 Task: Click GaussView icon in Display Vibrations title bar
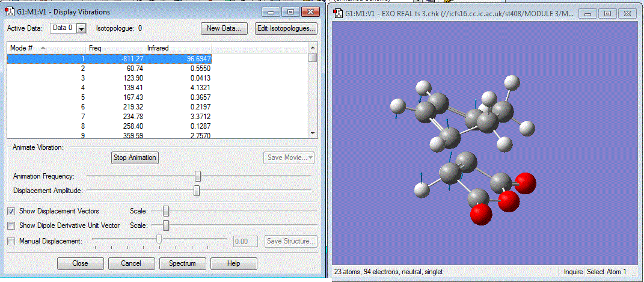[x=8, y=12]
